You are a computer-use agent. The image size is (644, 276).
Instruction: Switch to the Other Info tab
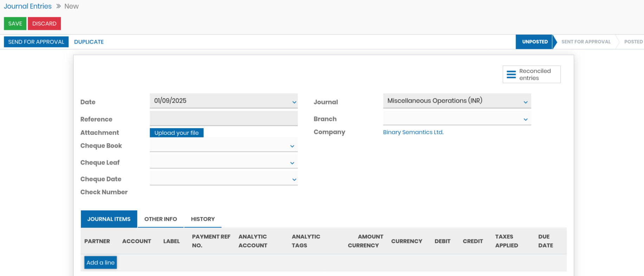(161, 219)
